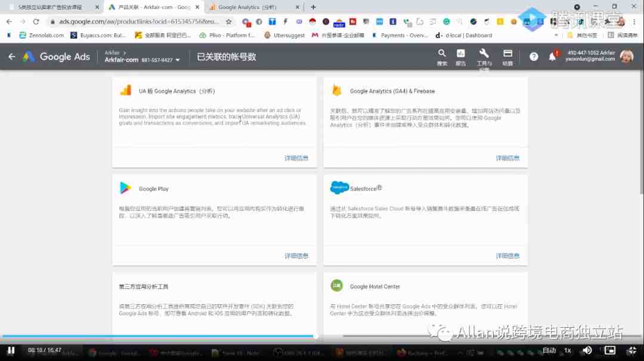Open Google Ads search tool
Image resolution: width=644 pixels, height=361 pixels.
click(442, 57)
